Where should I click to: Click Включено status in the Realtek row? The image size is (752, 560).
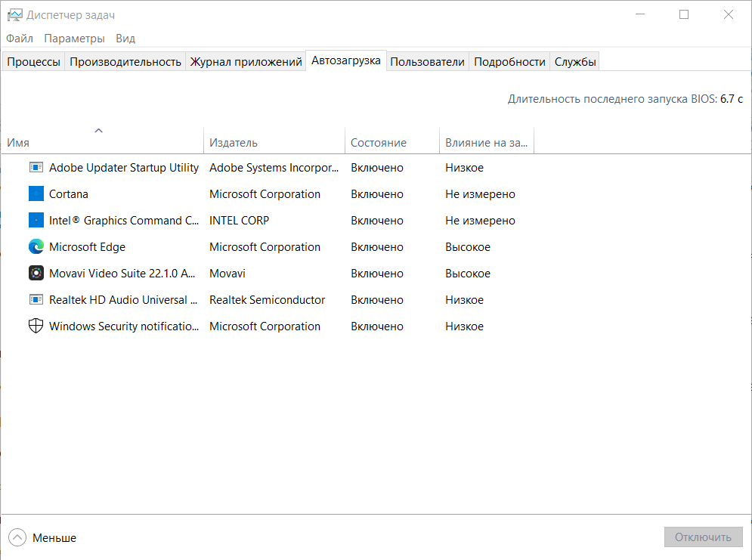tap(377, 299)
